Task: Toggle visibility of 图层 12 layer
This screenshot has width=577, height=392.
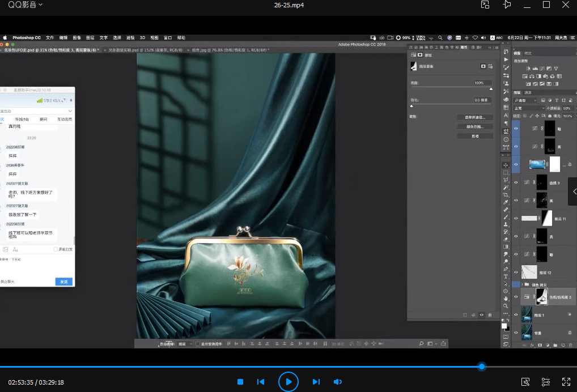Action: [x=516, y=272]
